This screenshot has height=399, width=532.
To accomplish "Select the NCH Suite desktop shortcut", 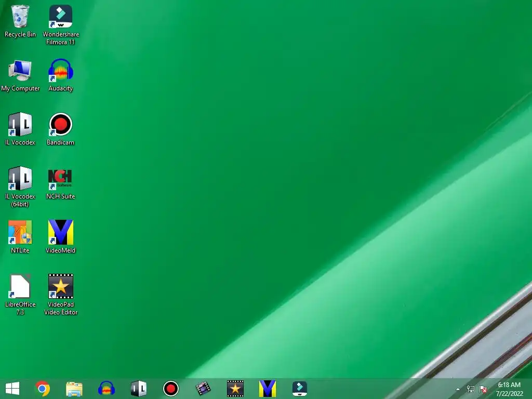I will [x=61, y=183].
